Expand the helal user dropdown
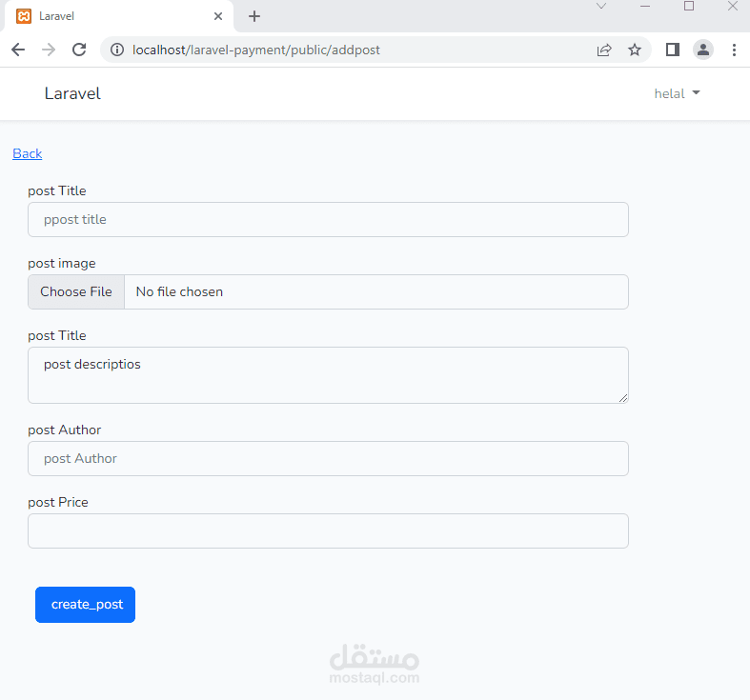 tap(677, 93)
